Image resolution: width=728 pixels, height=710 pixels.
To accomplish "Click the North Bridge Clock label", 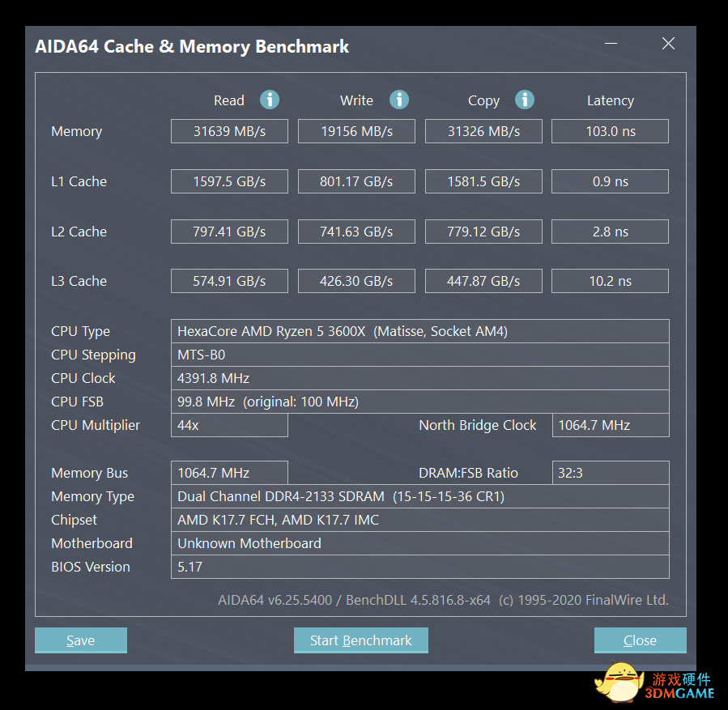I will (x=478, y=426).
